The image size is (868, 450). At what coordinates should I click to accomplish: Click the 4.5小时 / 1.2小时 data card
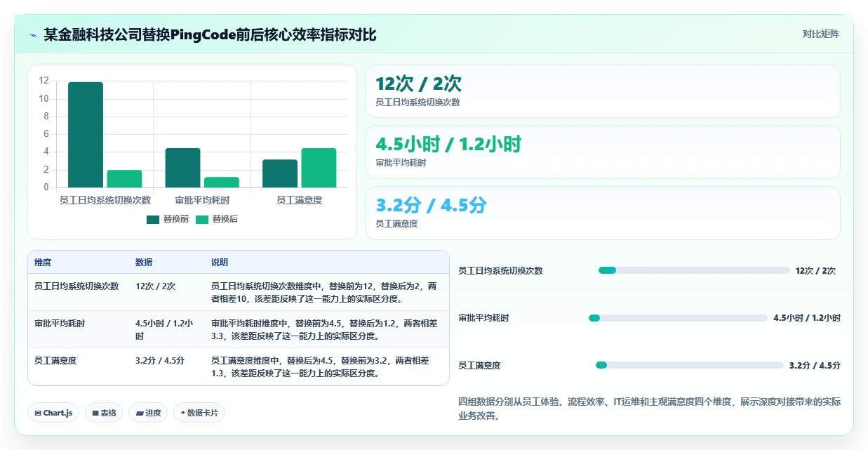point(603,152)
